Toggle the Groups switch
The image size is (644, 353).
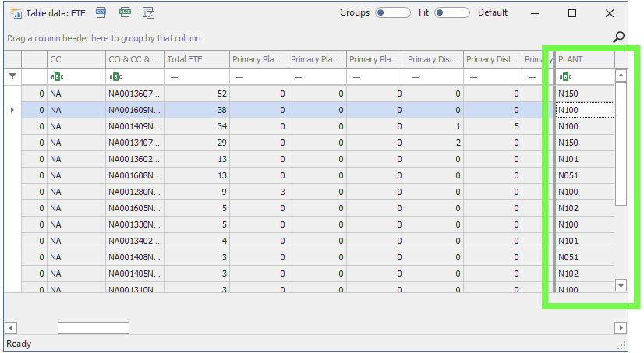tap(392, 12)
